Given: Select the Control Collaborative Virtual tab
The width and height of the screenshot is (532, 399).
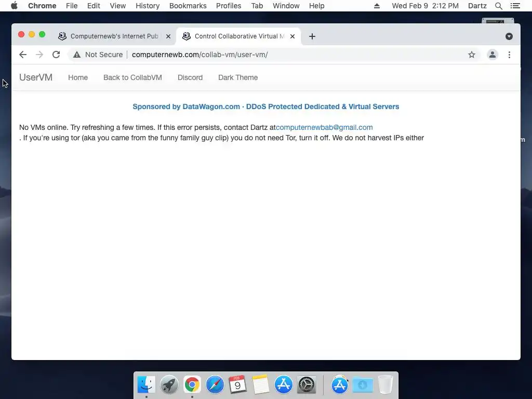Looking at the screenshot, I should (x=238, y=36).
